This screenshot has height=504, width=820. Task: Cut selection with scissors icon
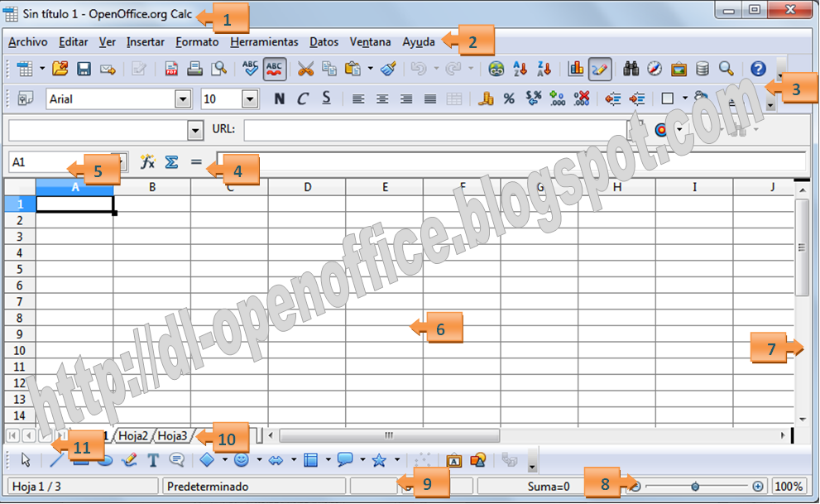[x=305, y=69]
